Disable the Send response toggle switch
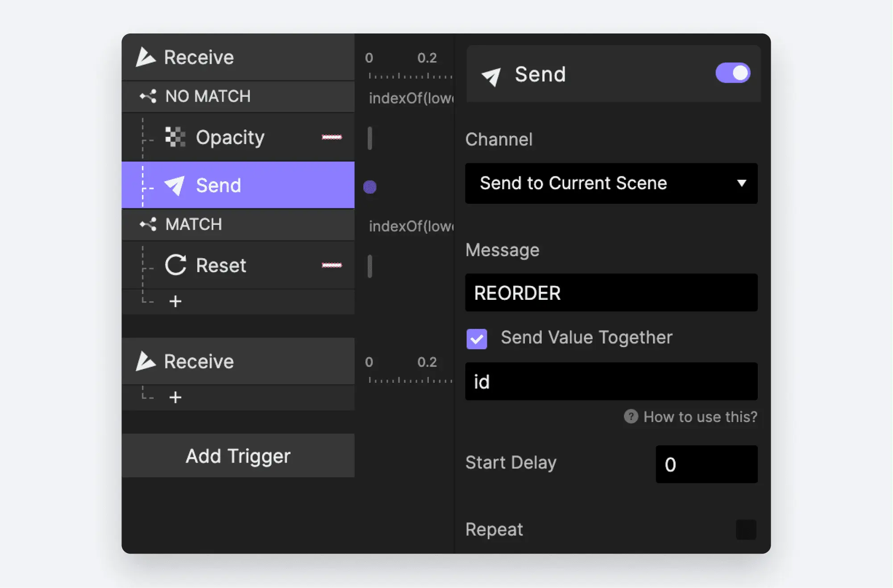 point(732,73)
